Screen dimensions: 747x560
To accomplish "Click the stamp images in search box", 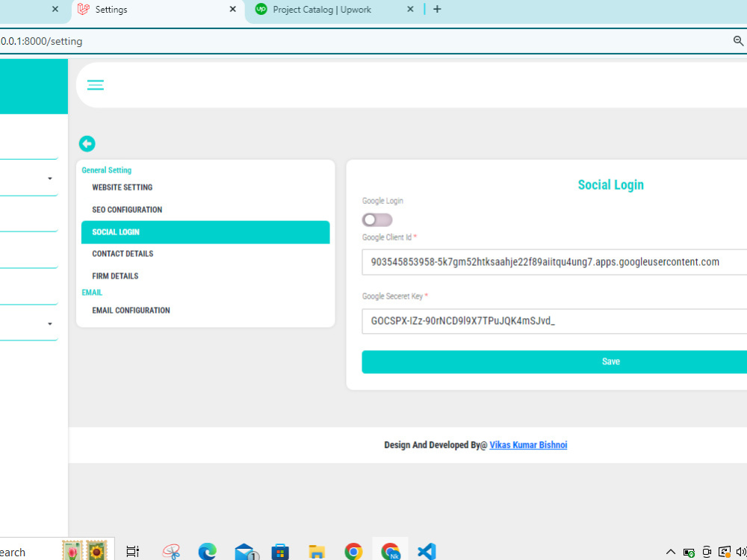I will tap(84, 551).
